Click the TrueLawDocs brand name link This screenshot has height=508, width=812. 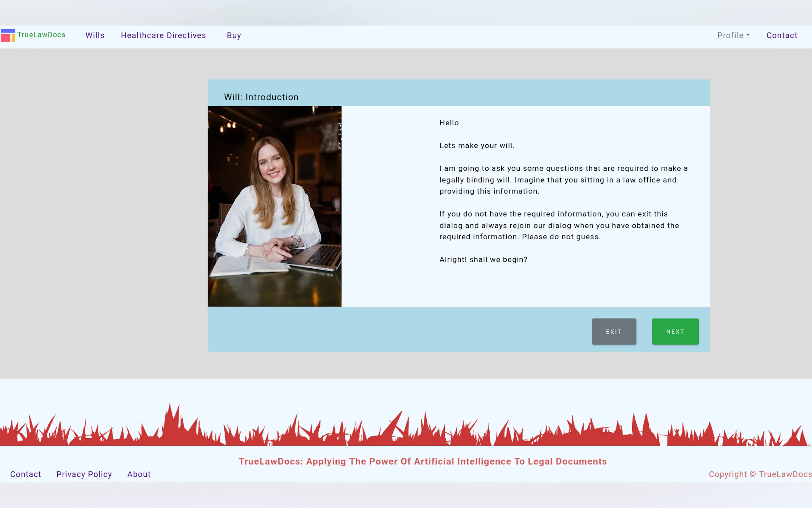tap(41, 35)
